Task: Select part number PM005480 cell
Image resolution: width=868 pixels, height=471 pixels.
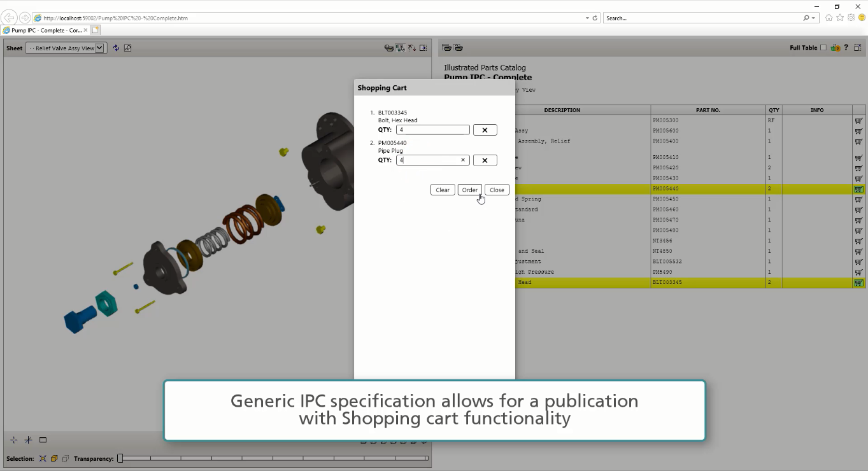Action: 708,230
